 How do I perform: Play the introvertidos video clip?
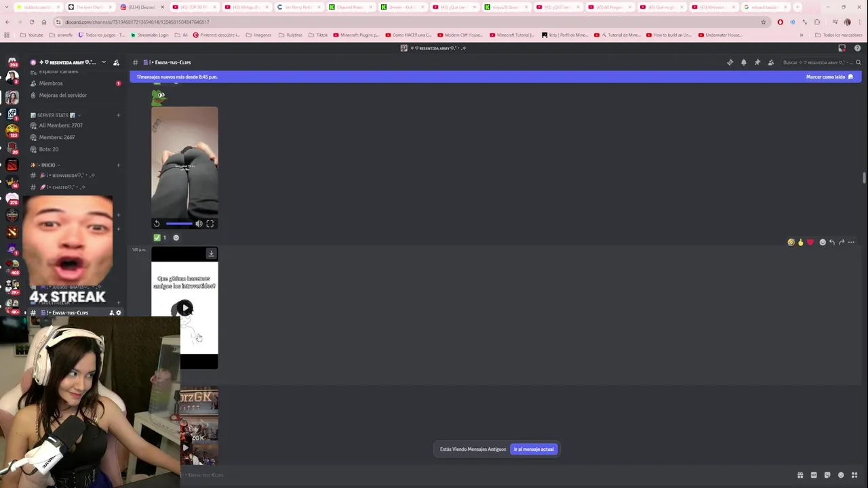pyautogui.click(x=184, y=308)
